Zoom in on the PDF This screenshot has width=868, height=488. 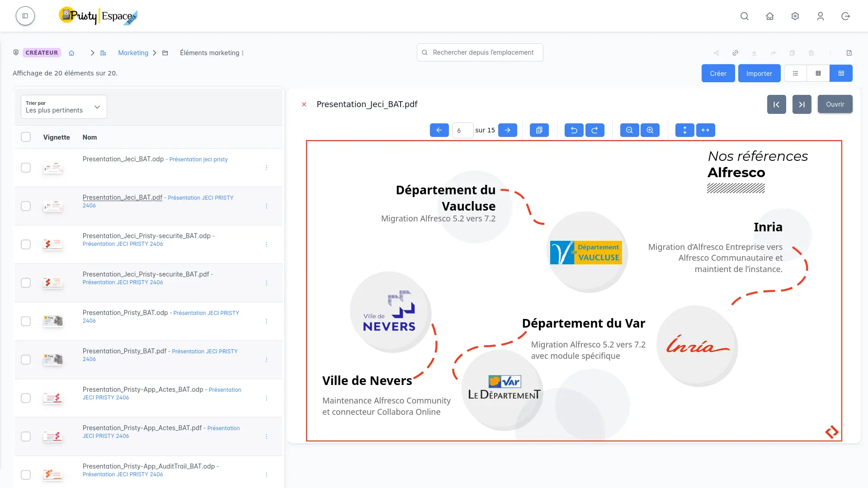(650, 130)
